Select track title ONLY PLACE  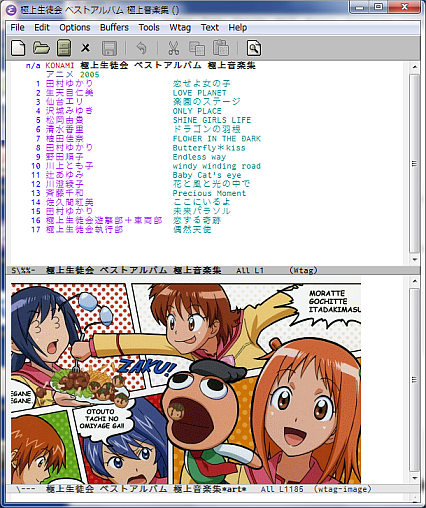[x=197, y=111]
